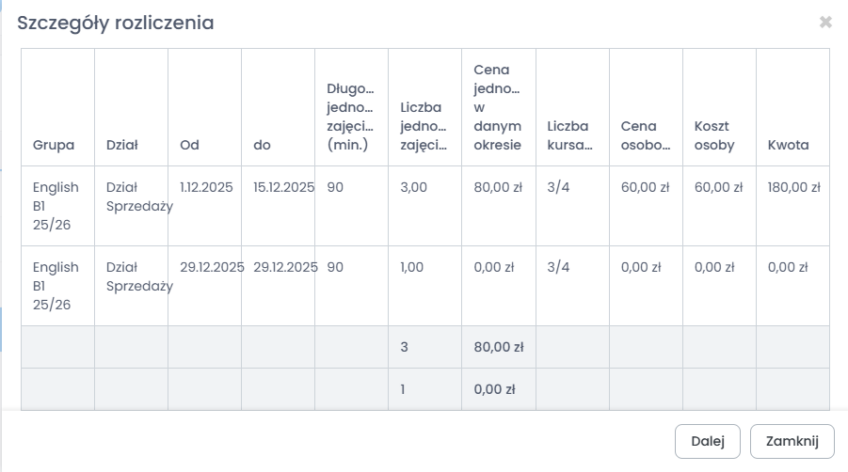The height and width of the screenshot is (472, 848).
Task: Click the 'do' column header
Action: (x=261, y=147)
